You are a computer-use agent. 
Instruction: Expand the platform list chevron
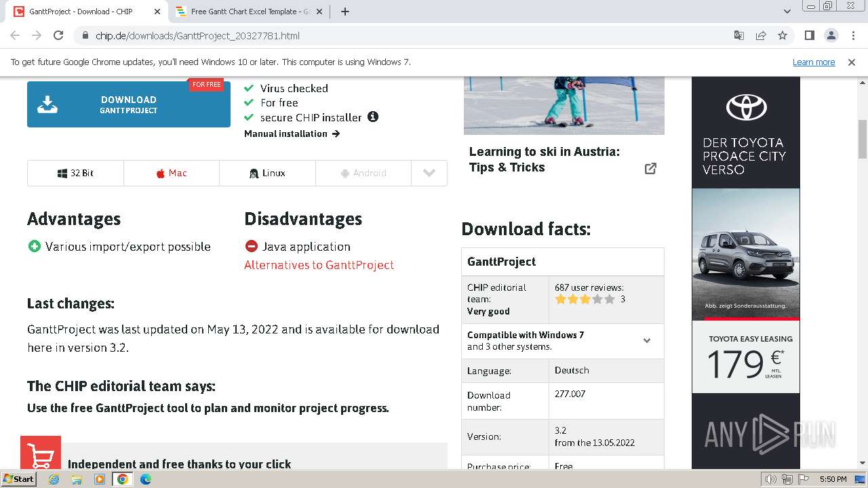[429, 173]
